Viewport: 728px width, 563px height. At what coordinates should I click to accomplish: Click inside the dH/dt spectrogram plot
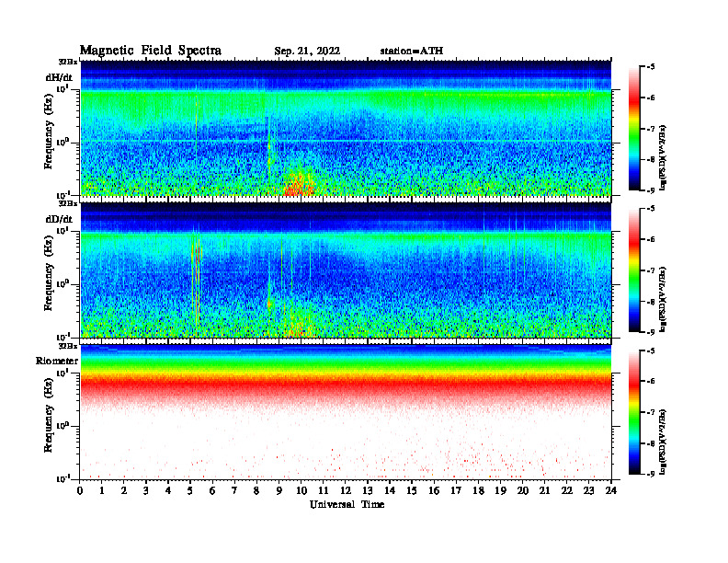[346, 128]
